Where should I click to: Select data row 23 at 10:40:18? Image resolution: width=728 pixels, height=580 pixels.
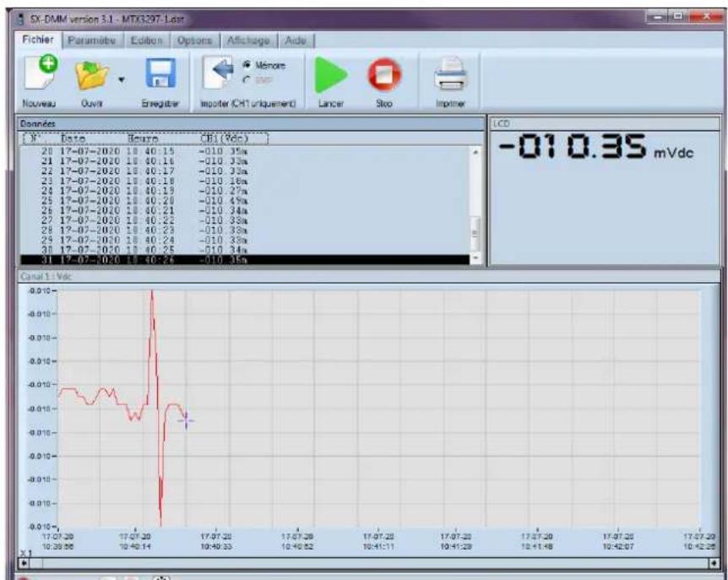[x=245, y=181]
